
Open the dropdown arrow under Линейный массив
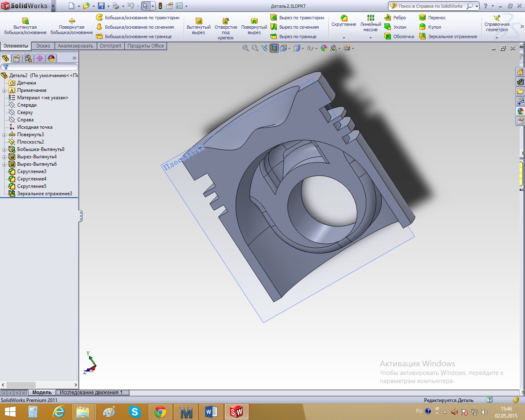370,38
